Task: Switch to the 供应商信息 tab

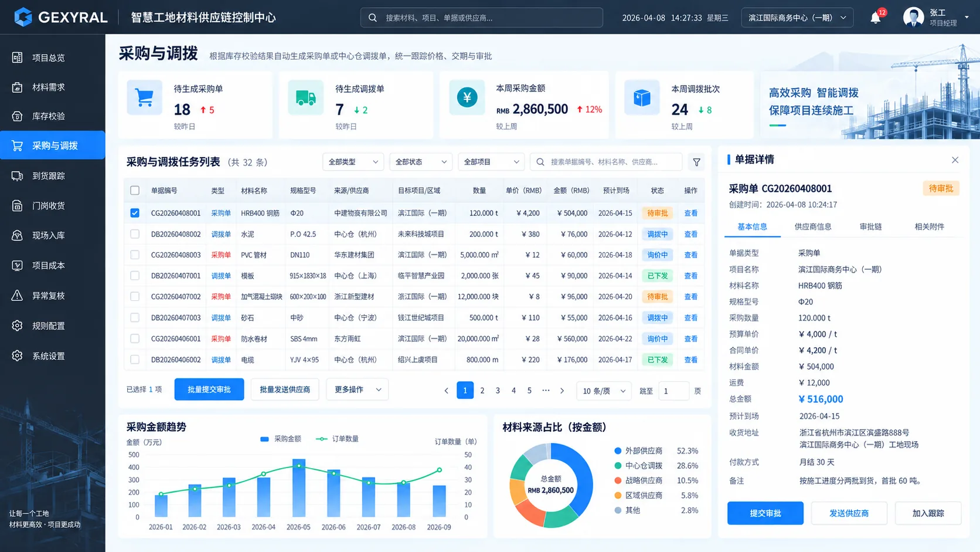Action: (x=813, y=226)
